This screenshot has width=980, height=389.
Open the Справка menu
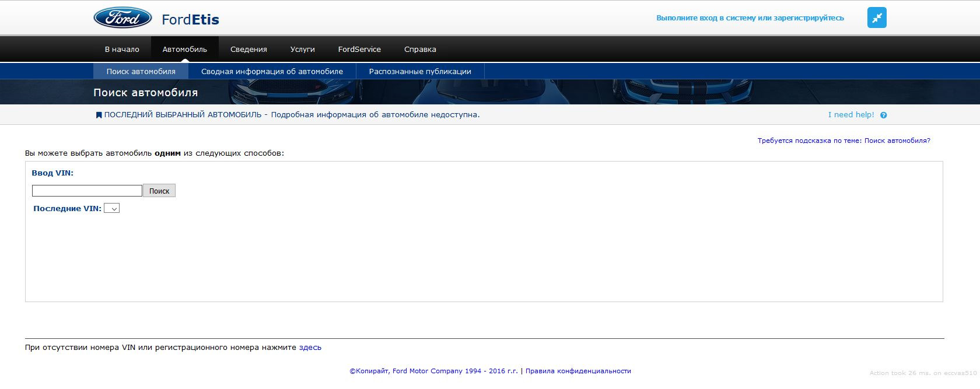click(420, 50)
